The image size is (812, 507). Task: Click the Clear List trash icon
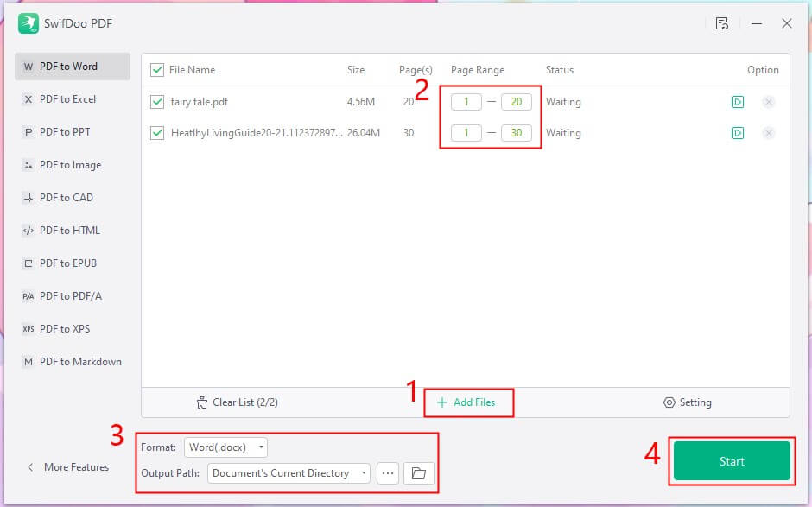202,402
